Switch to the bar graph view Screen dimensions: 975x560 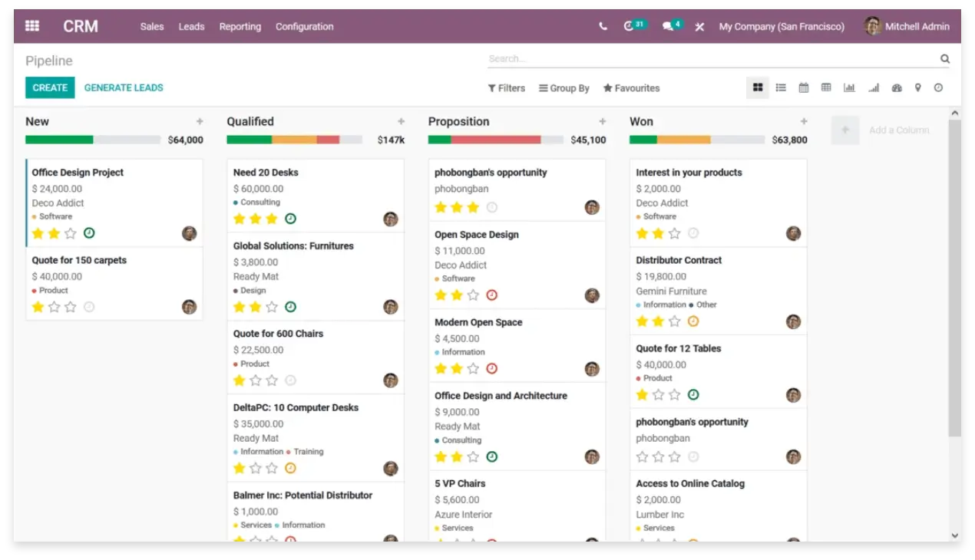tap(849, 88)
